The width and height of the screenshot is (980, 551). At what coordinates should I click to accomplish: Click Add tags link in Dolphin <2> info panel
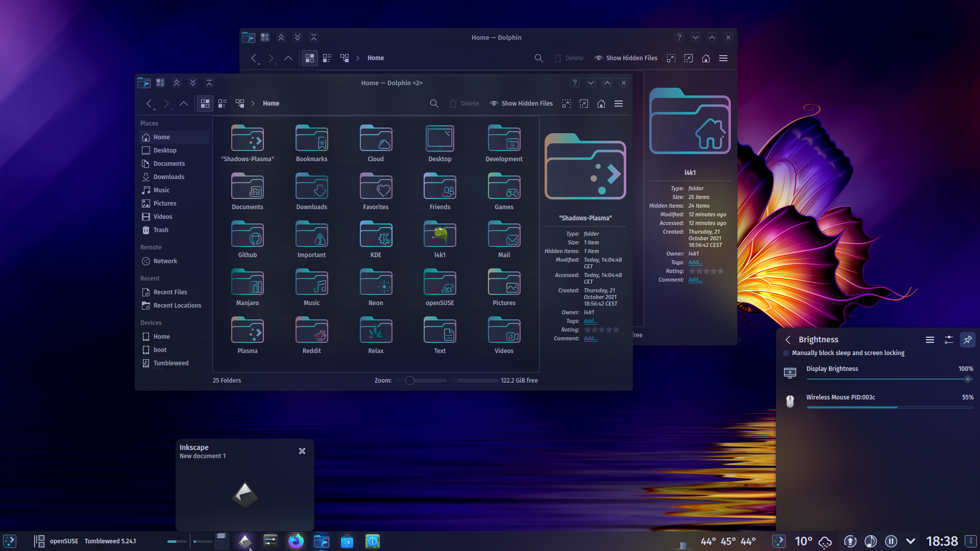[591, 321]
